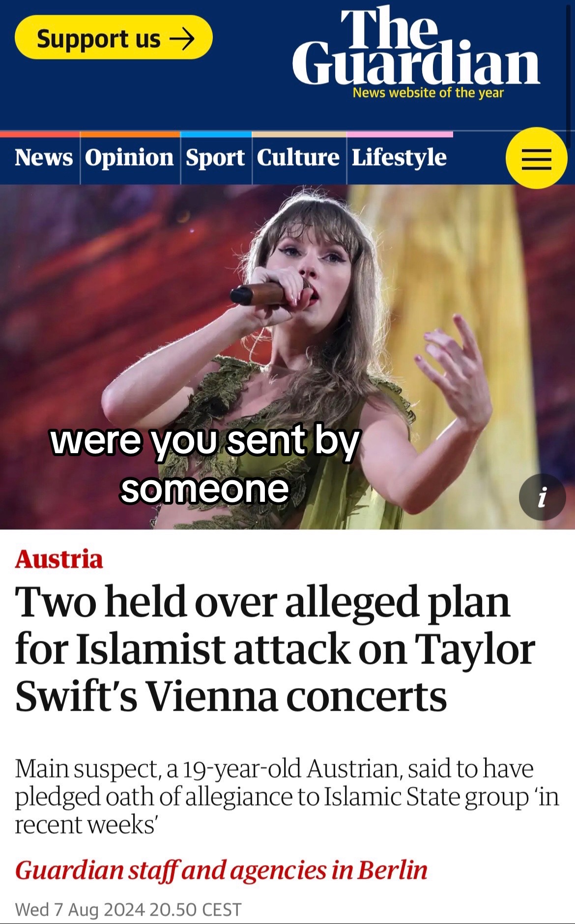Select the Culture tab
Screen dimensions: 575x924
[x=298, y=158]
